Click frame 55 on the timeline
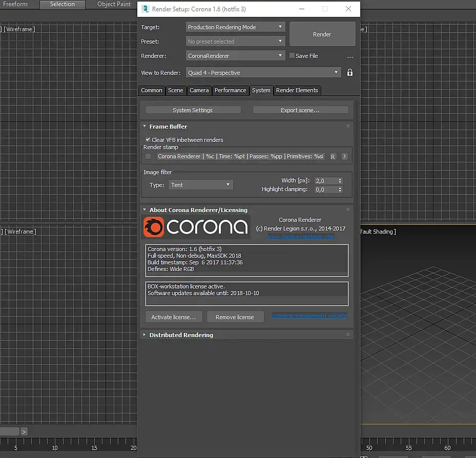 [409, 448]
